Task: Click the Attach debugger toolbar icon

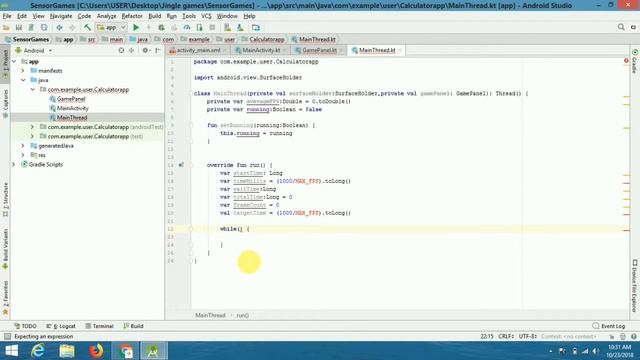Action: pos(200,27)
